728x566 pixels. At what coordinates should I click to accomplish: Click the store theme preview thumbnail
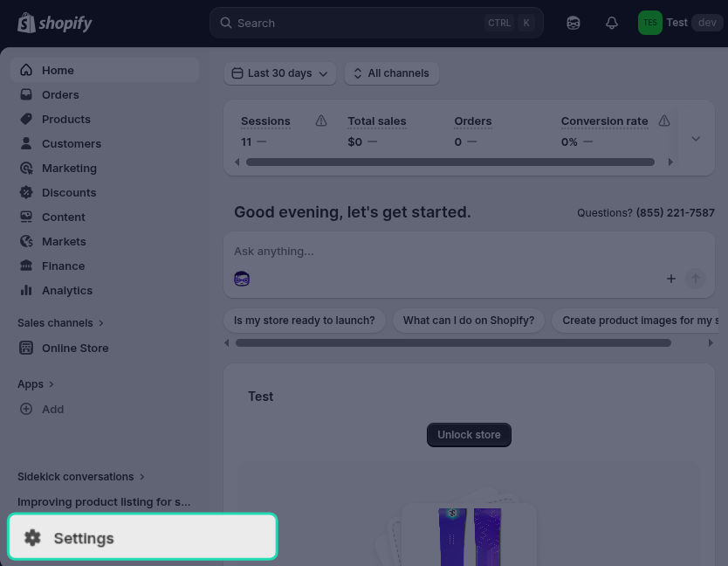[x=470, y=536]
